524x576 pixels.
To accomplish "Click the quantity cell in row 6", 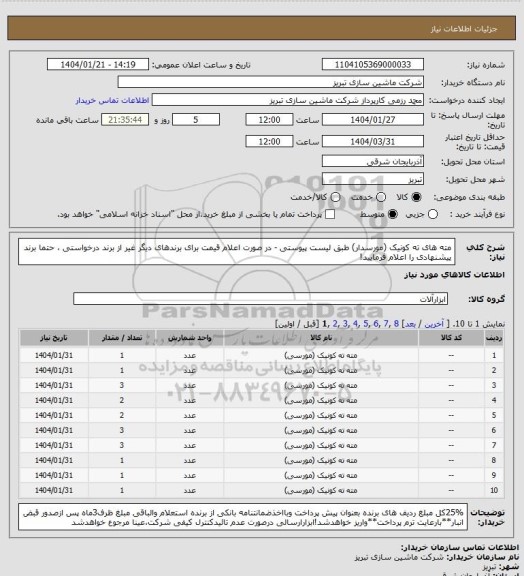I will (122, 430).
